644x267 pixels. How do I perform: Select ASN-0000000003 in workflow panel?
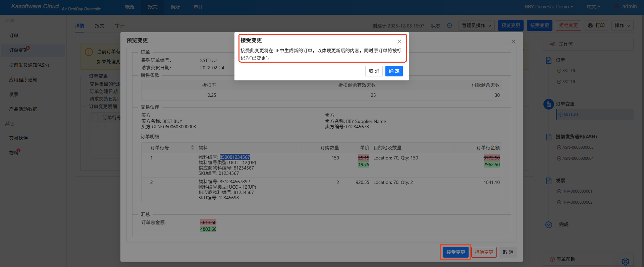[x=578, y=147]
